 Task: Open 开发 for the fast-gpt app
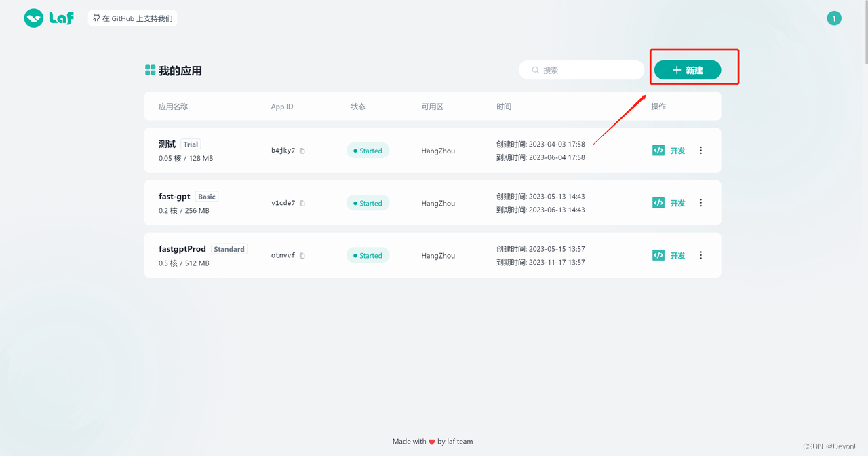[x=677, y=203]
